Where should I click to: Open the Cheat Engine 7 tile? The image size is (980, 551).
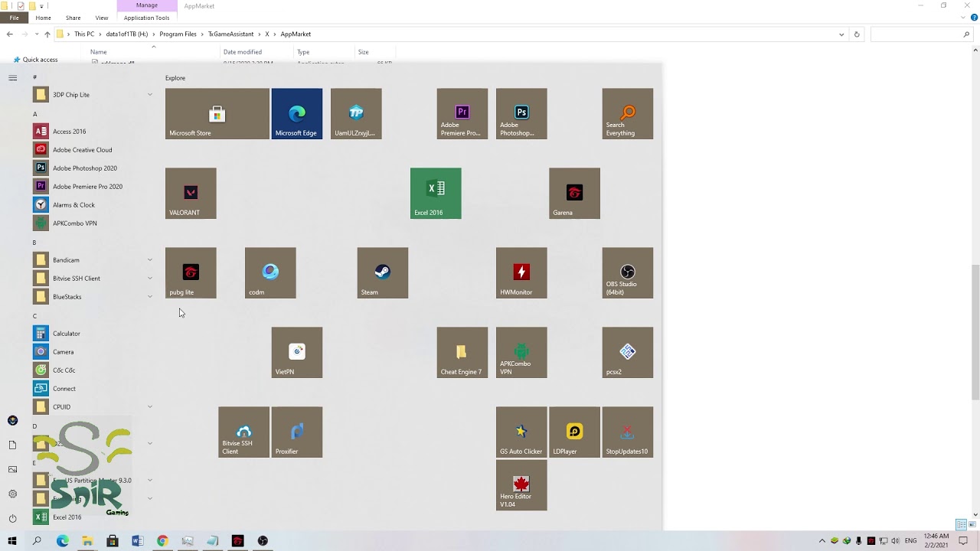[462, 353]
